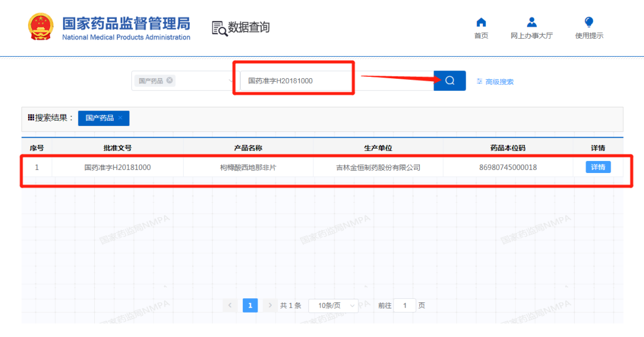The width and height of the screenshot is (644, 337).
Task: Click the 使用提示 label in the top navigation
Action: pyautogui.click(x=589, y=36)
